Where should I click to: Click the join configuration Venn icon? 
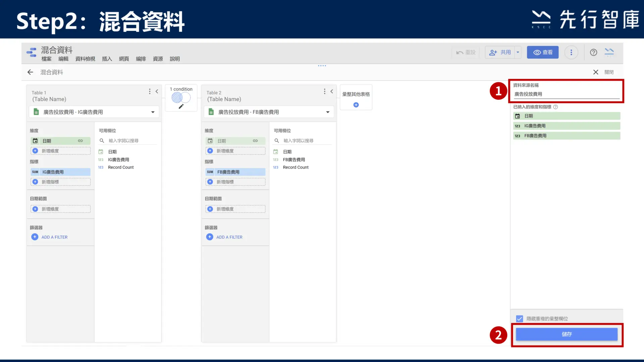click(181, 98)
